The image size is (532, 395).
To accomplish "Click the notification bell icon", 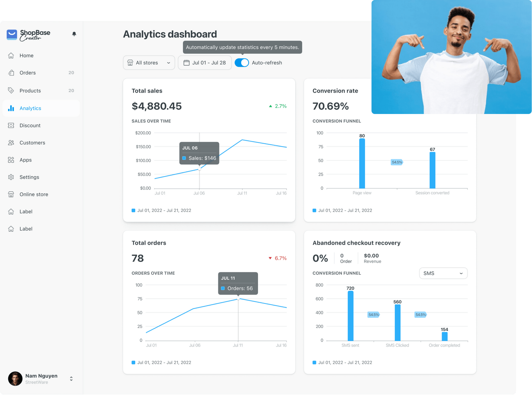I will 74,34.
